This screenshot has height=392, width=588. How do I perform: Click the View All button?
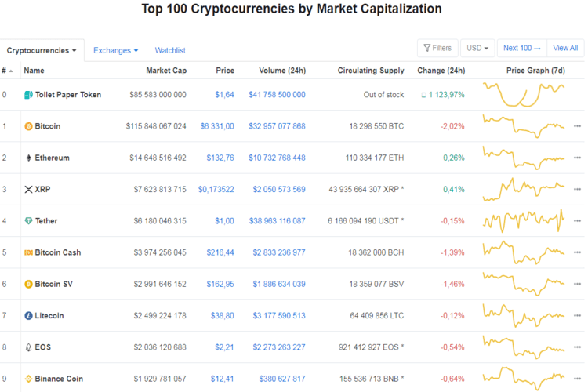pyautogui.click(x=565, y=48)
